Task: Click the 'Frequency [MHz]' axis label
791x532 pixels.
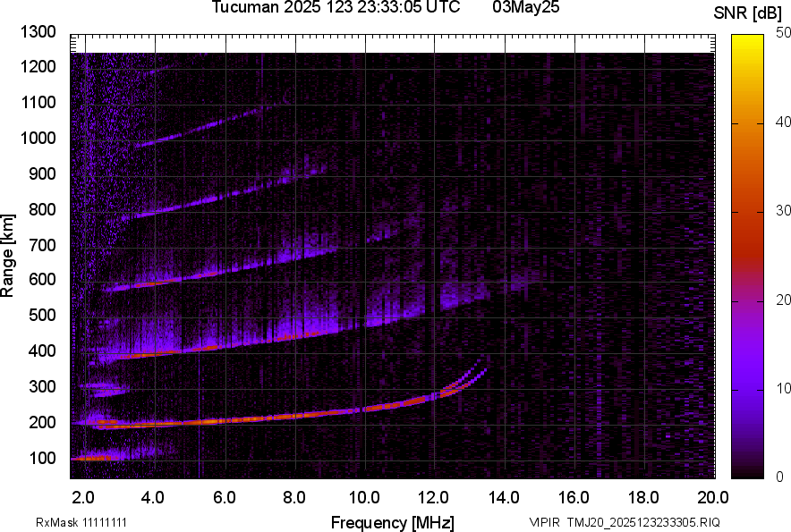Action: click(393, 522)
